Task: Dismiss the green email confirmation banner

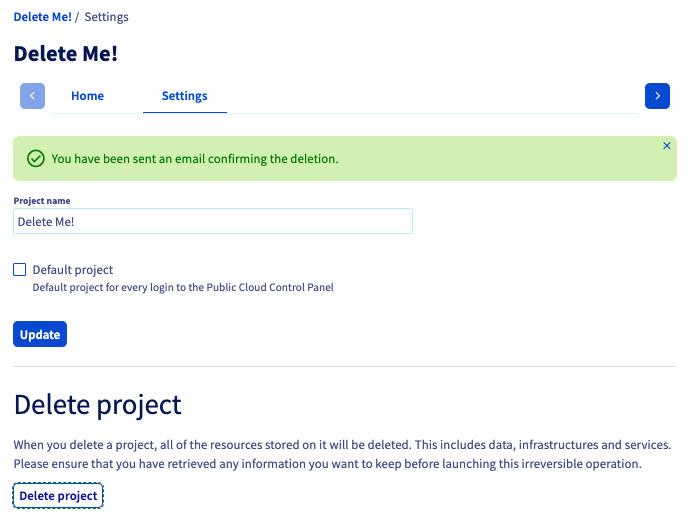Action: point(666,146)
